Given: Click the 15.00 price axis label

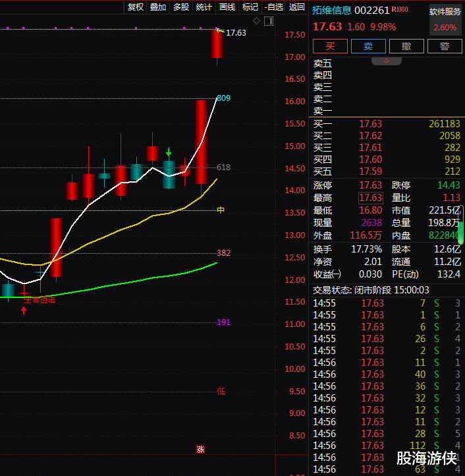Looking at the screenshot, I should point(295,146).
